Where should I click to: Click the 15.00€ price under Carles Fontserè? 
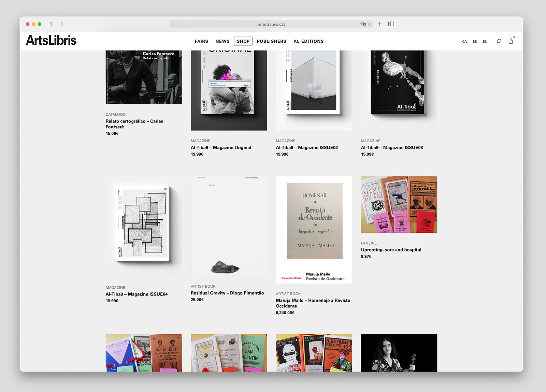[x=112, y=133]
